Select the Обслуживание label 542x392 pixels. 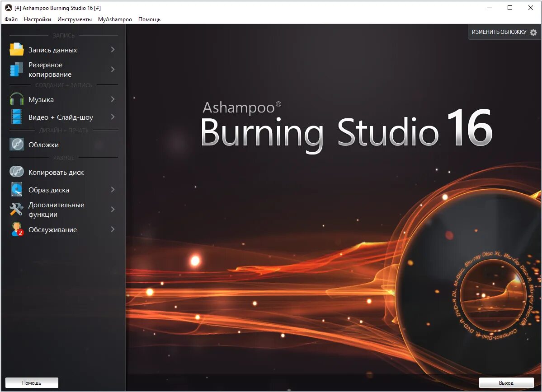click(52, 230)
